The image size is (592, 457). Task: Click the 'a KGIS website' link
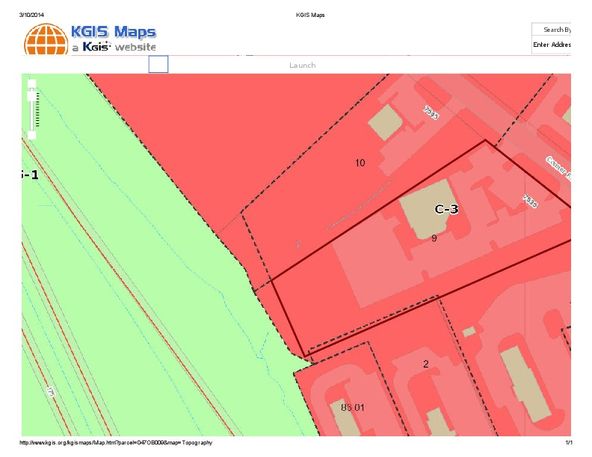tap(114, 47)
